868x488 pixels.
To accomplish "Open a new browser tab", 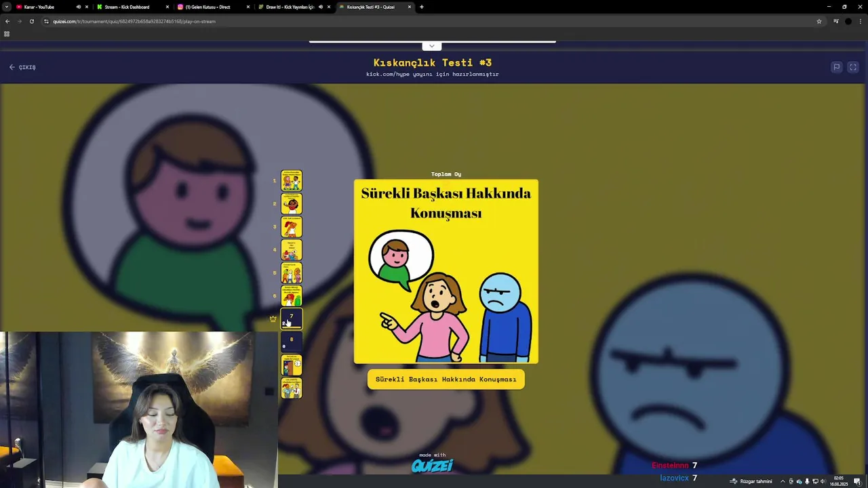I will tap(421, 7).
